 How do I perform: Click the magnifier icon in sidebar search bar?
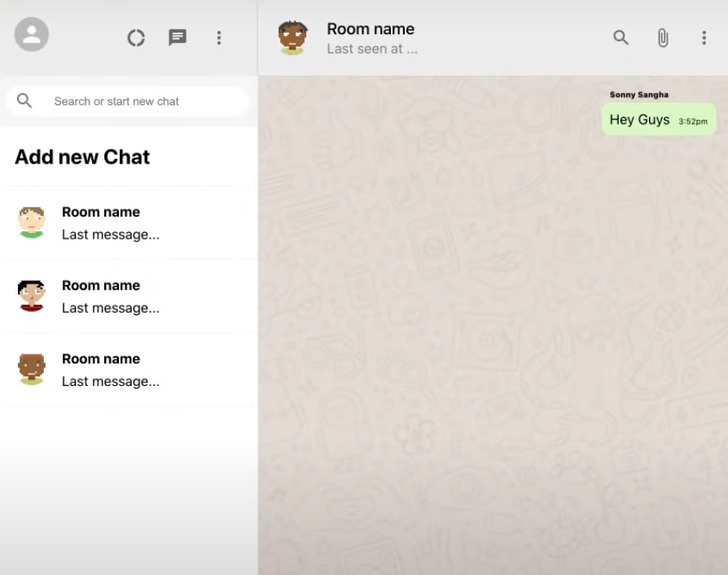tap(24, 101)
